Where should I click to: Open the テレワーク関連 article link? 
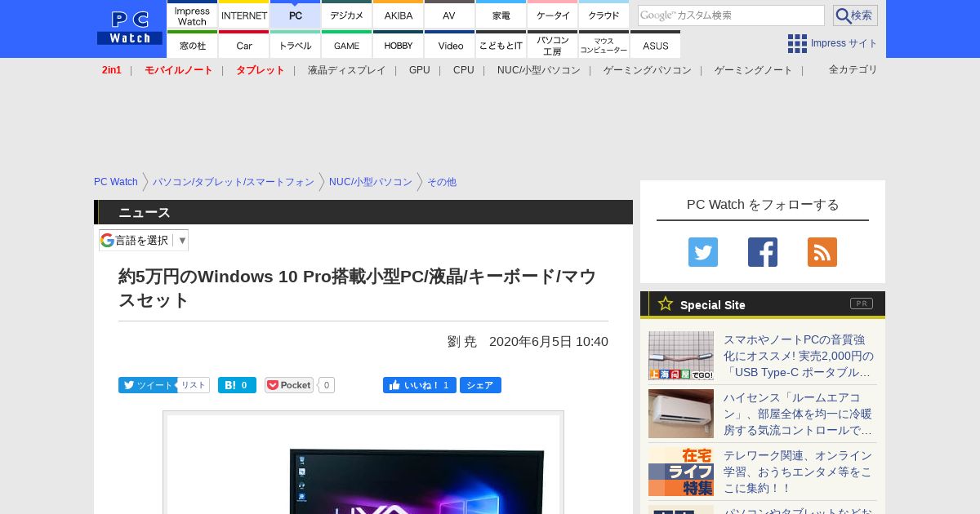pos(799,472)
